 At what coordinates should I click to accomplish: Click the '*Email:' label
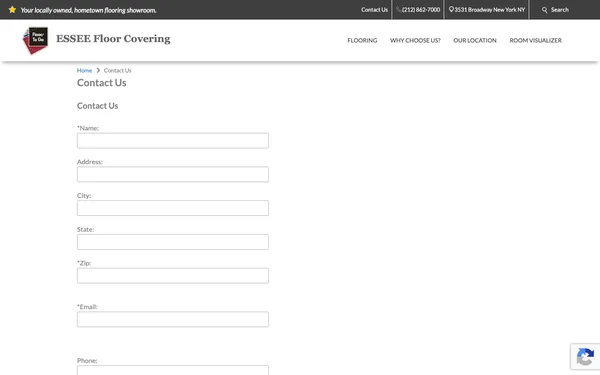pyautogui.click(x=87, y=307)
